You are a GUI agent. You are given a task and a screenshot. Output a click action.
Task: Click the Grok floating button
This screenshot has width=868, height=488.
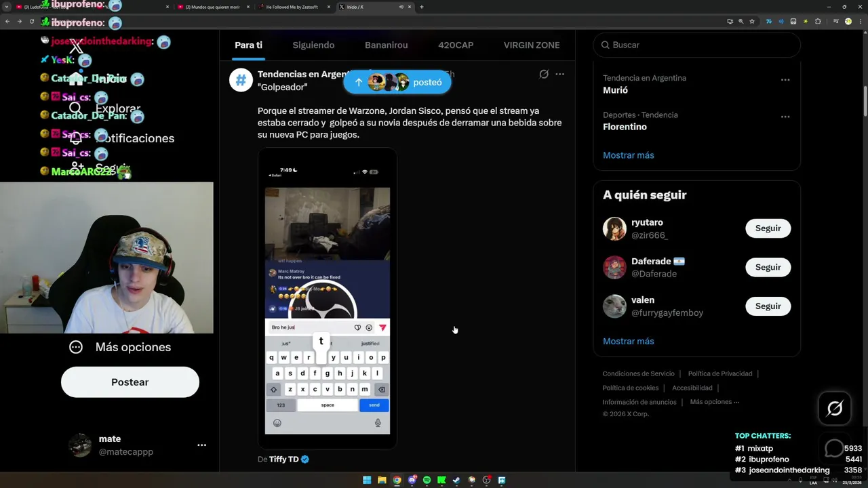click(834, 408)
